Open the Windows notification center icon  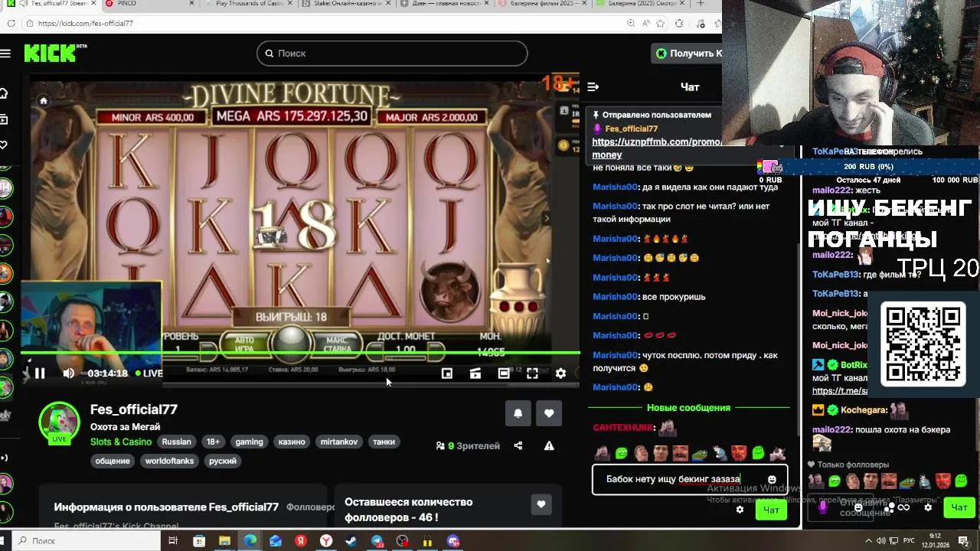point(964,541)
